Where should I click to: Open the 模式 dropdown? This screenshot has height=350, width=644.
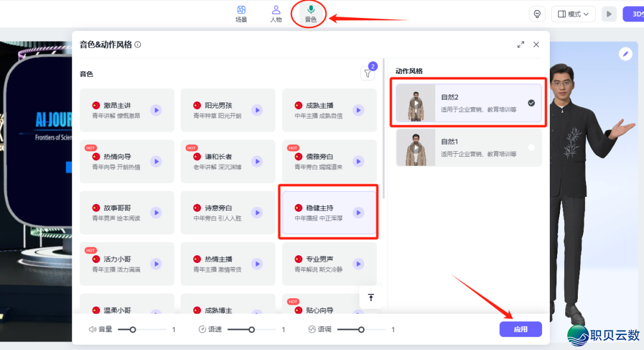(572, 13)
